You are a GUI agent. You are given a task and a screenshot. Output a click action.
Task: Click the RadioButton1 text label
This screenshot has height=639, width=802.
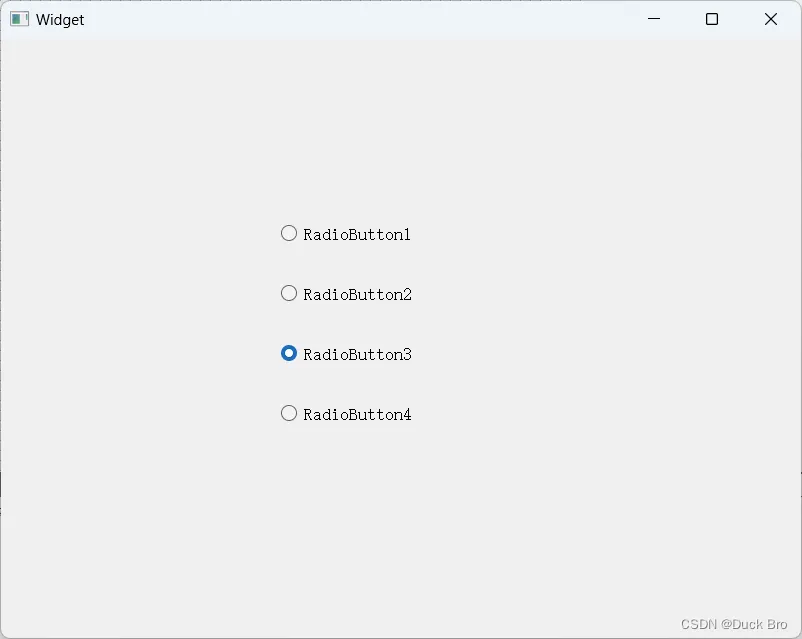pyautogui.click(x=357, y=235)
